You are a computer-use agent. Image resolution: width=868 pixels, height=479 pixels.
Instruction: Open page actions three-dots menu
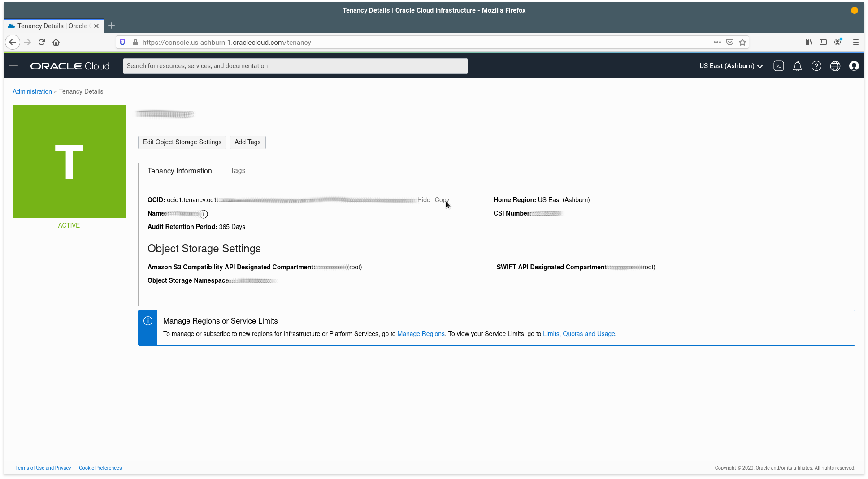click(x=717, y=42)
